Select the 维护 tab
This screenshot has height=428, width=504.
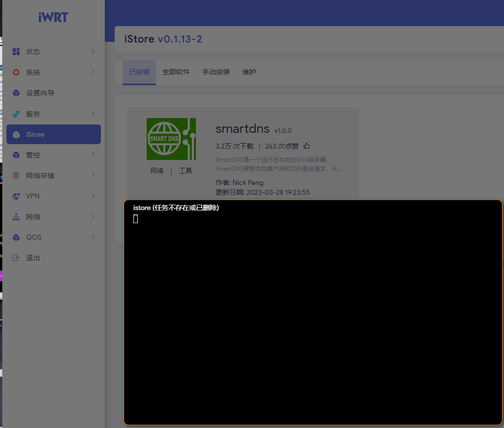[x=249, y=72]
